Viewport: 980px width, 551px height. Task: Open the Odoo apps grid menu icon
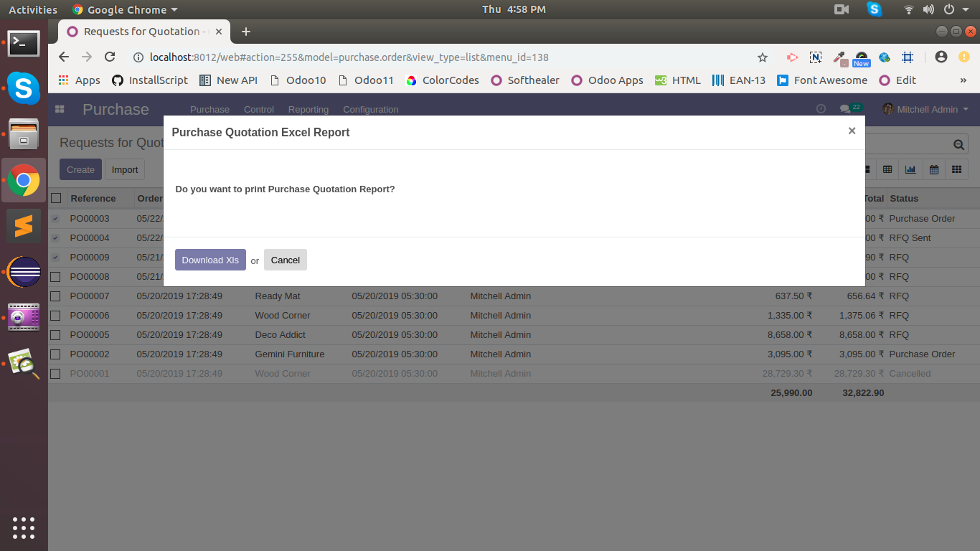(60, 109)
